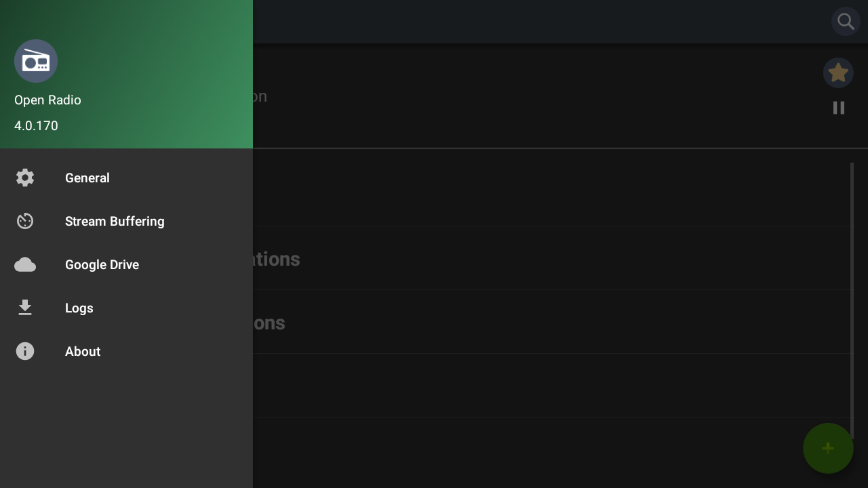Select the Stream Buffering menu item
Image resolution: width=868 pixels, height=488 pixels.
coord(115,221)
